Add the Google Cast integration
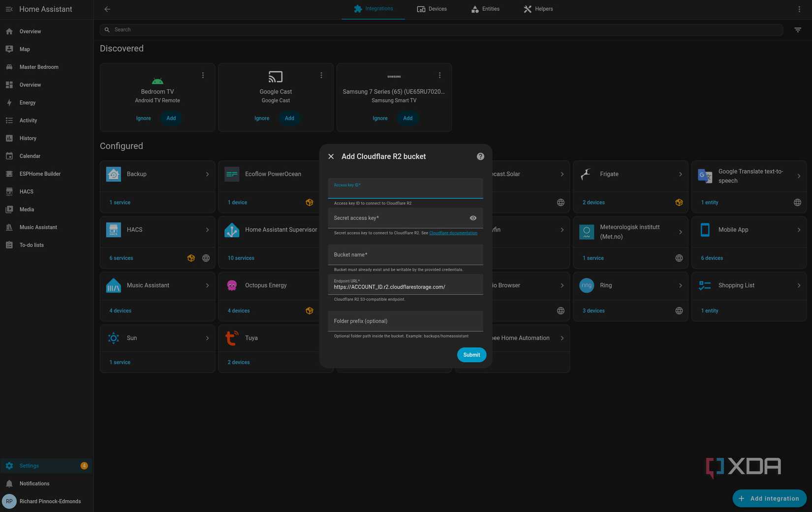Image resolution: width=812 pixels, height=512 pixels. [x=289, y=119]
